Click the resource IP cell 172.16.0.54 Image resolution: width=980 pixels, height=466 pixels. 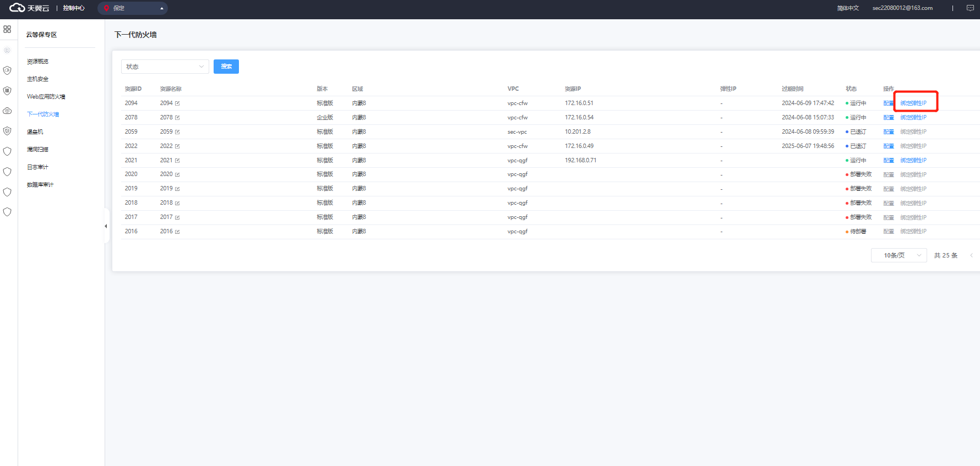coord(579,118)
